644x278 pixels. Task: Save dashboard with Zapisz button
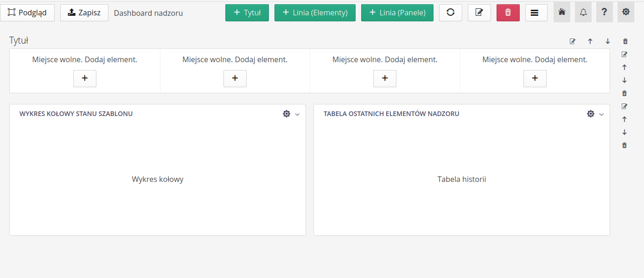pyautogui.click(x=84, y=13)
